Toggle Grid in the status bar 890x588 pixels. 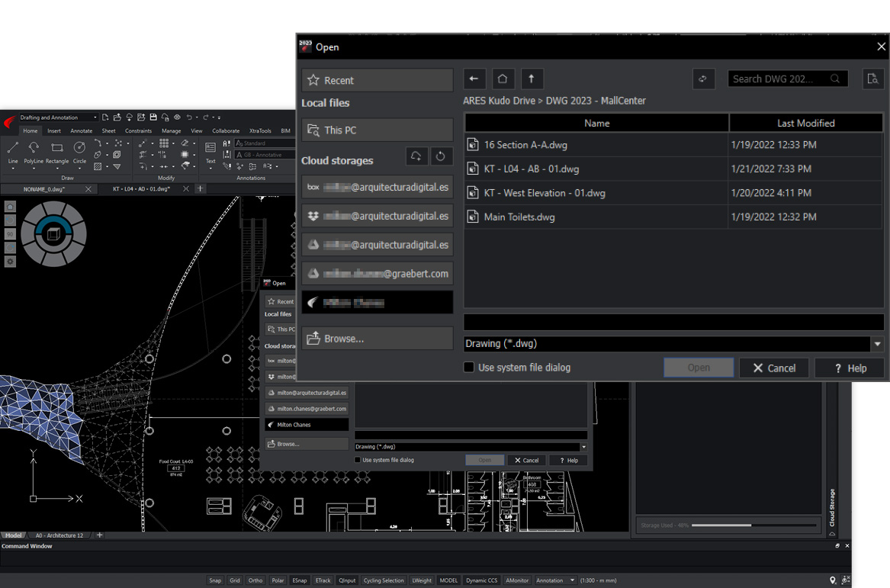[x=235, y=580]
